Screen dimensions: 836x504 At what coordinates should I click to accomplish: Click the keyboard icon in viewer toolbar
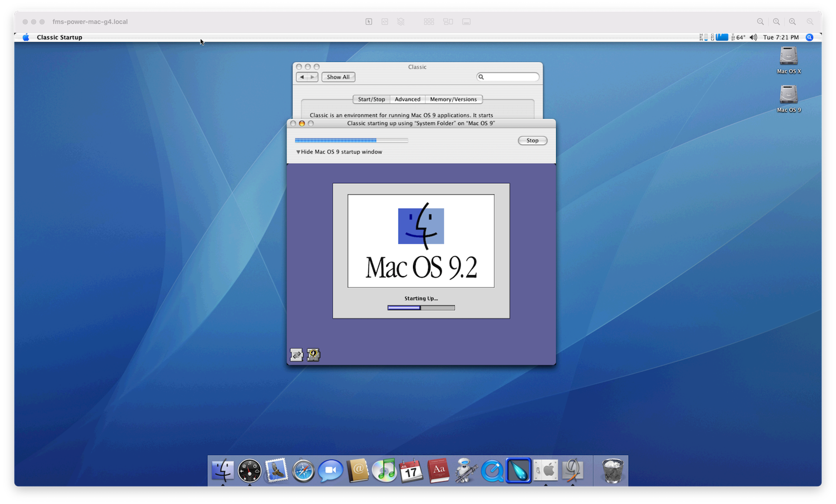coord(466,22)
